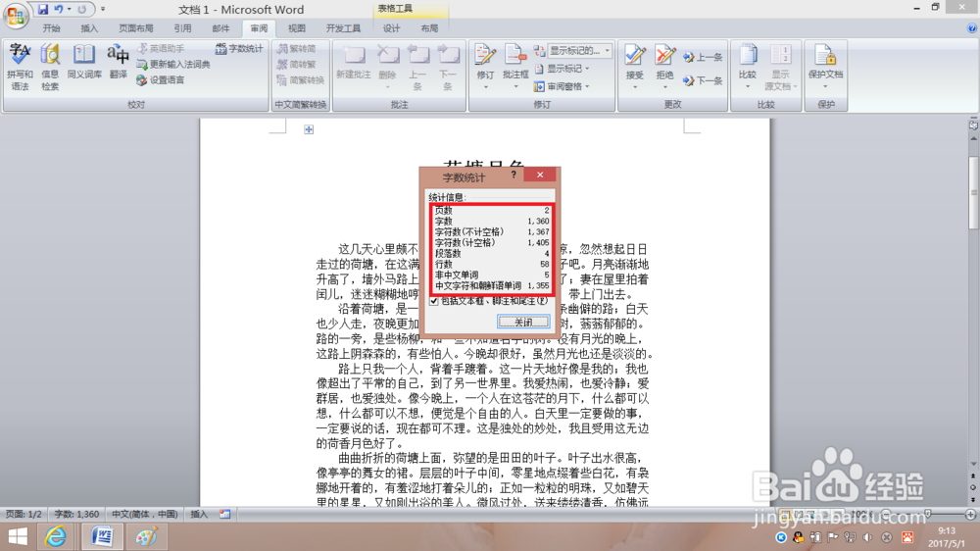Image resolution: width=980 pixels, height=551 pixels.
Task: Convert Traditional to Simplified (繁转简)
Action: (297, 49)
